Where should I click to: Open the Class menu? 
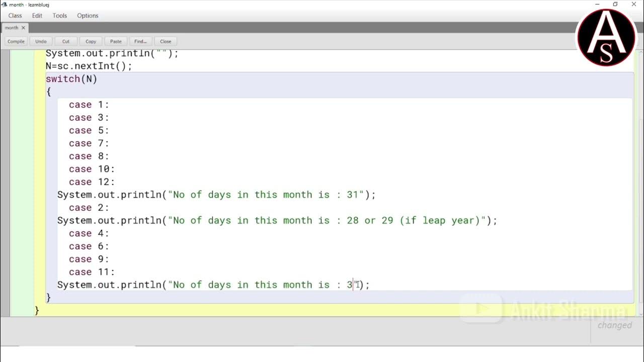click(15, 16)
